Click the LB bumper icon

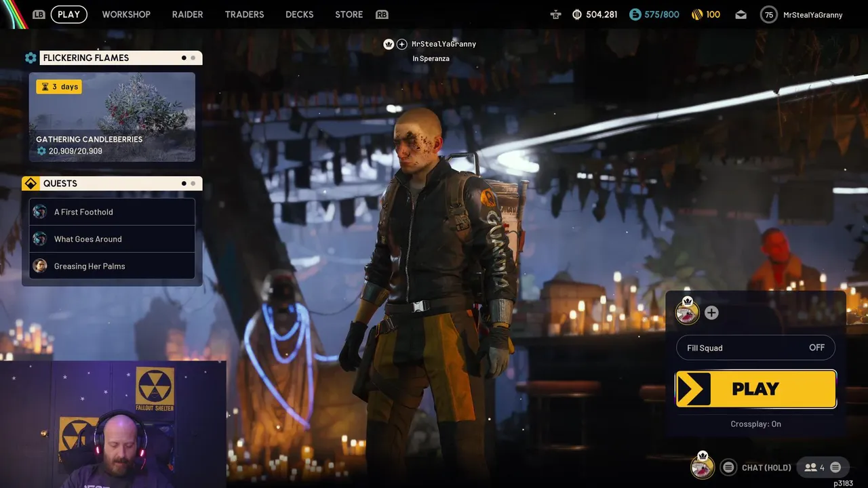click(x=39, y=14)
